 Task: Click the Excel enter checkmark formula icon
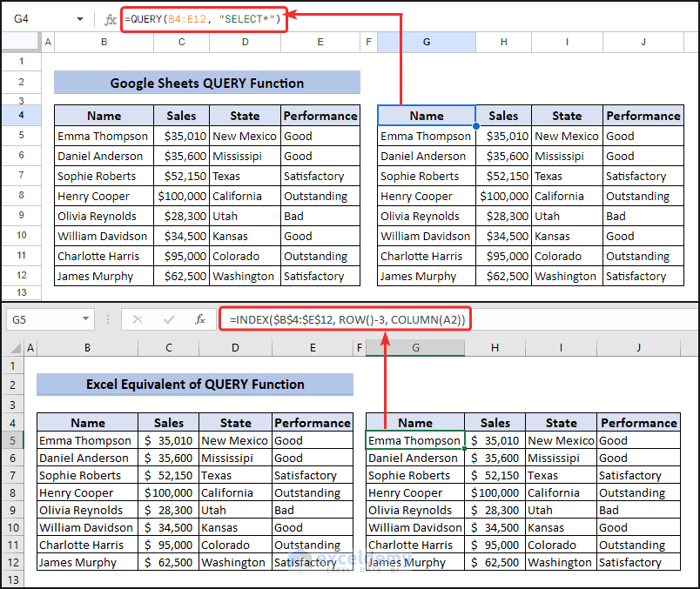click(x=169, y=319)
